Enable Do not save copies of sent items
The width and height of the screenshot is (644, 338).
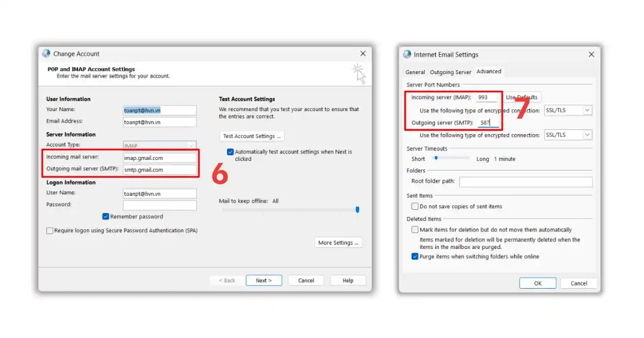[415, 207]
